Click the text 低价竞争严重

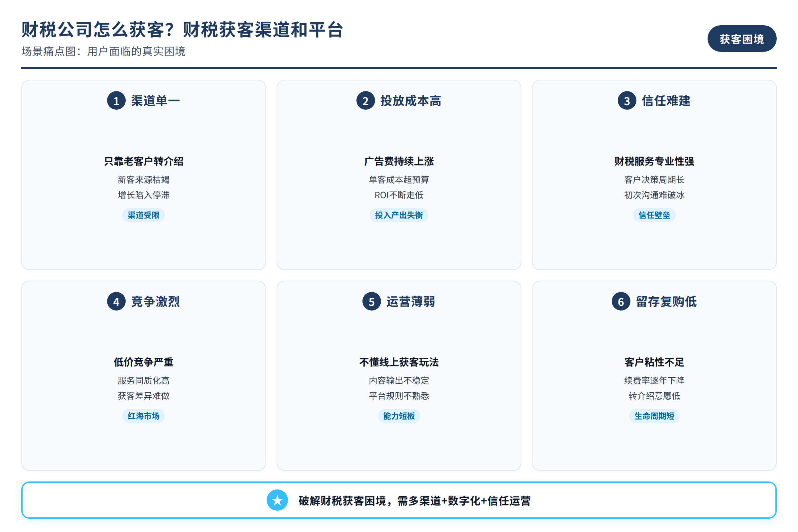[144, 362]
